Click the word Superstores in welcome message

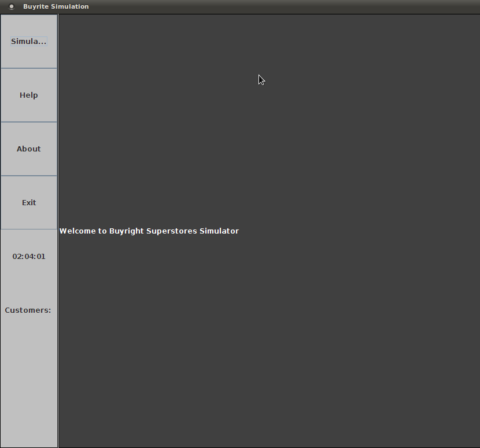point(171,231)
